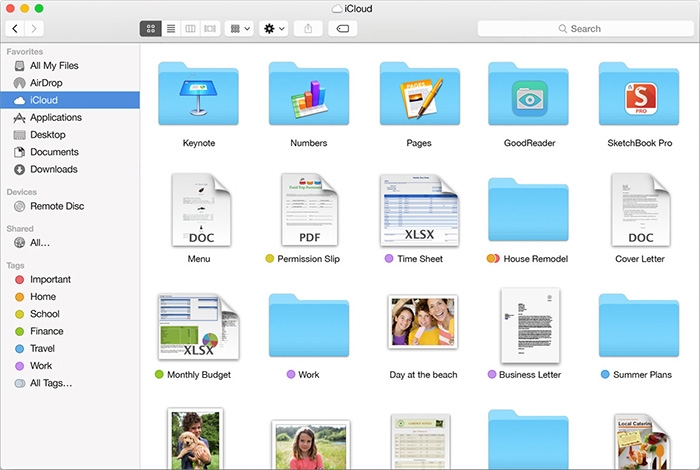This screenshot has height=470, width=700.
Task: Open Applications from the sidebar
Action: click(x=70, y=117)
